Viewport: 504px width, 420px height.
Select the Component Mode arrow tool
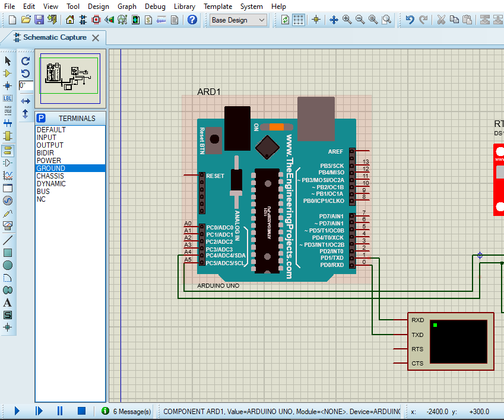(x=7, y=74)
